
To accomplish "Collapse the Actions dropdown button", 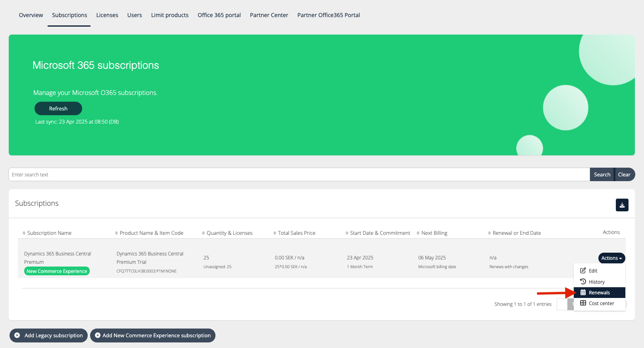I will [x=611, y=258].
